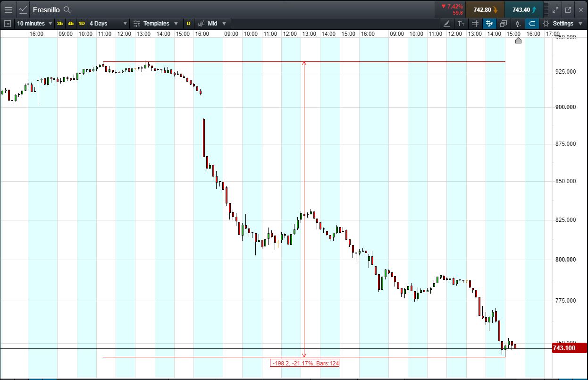Viewport: 588px width, 380px height.
Task: Toggle the price label tag button
Action: pyautogui.click(x=532, y=24)
